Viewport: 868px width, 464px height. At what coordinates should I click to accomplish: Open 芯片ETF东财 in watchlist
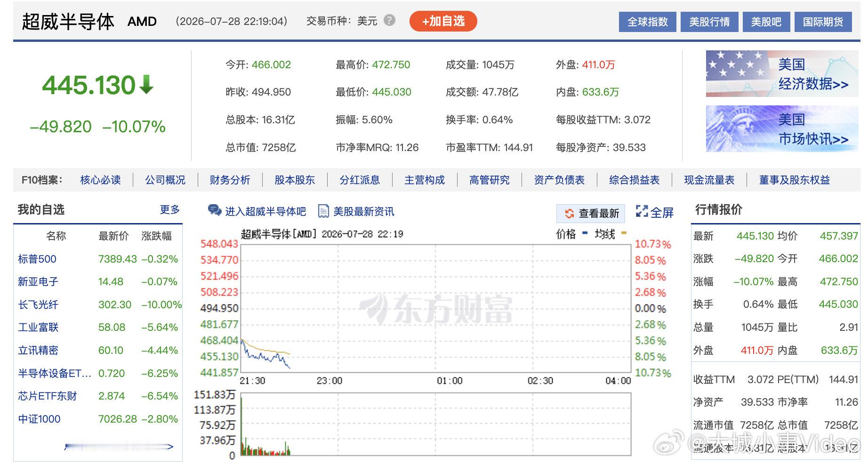tap(48, 396)
